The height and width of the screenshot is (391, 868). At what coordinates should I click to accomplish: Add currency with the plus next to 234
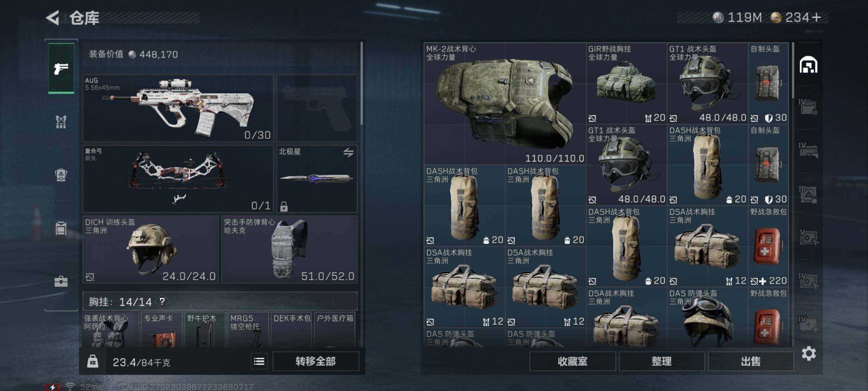(x=816, y=17)
